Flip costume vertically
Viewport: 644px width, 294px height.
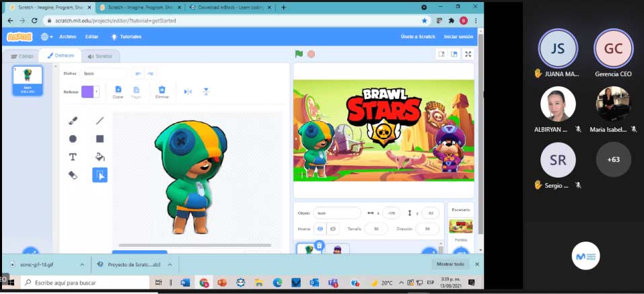coord(206,91)
